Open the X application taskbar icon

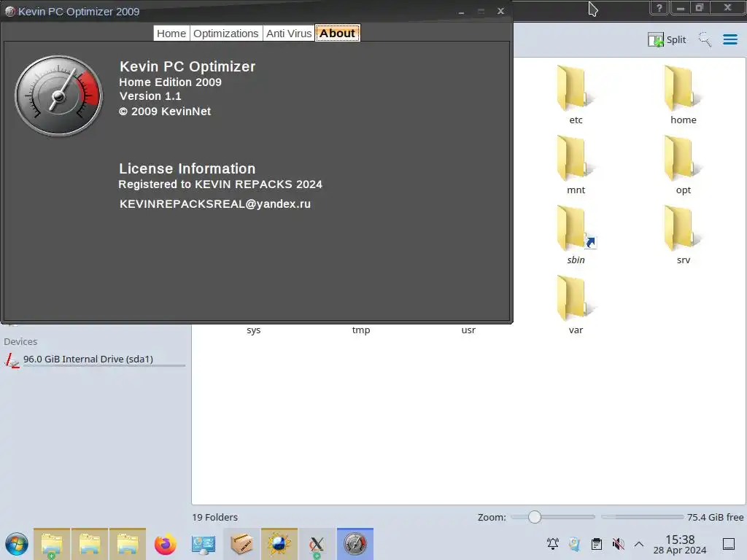pos(317,544)
